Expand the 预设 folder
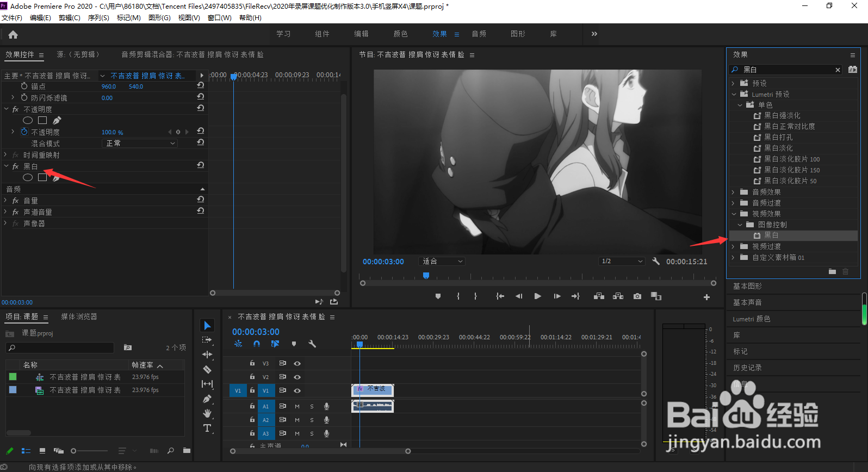 click(734, 83)
